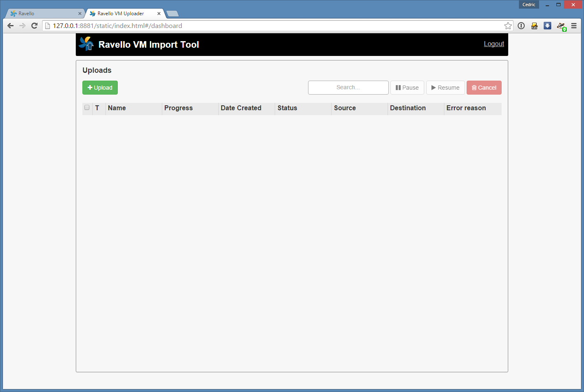
Task: Click the Logout link
Action: tap(494, 44)
